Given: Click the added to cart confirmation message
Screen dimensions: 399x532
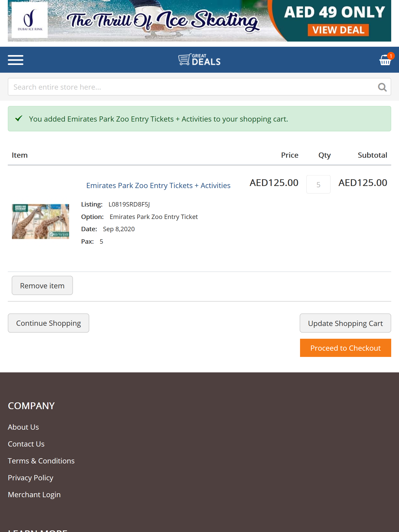Looking at the screenshot, I should pyautogui.click(x=158, y=119).
